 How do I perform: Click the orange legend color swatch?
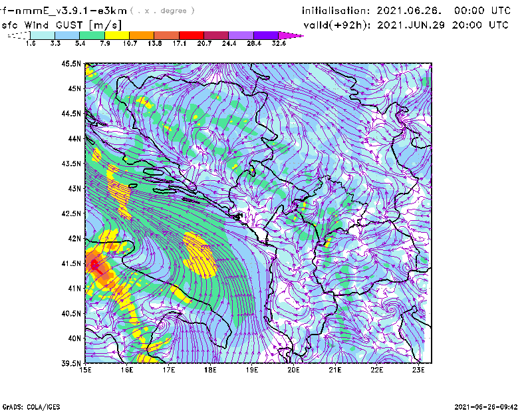point(142,35)
